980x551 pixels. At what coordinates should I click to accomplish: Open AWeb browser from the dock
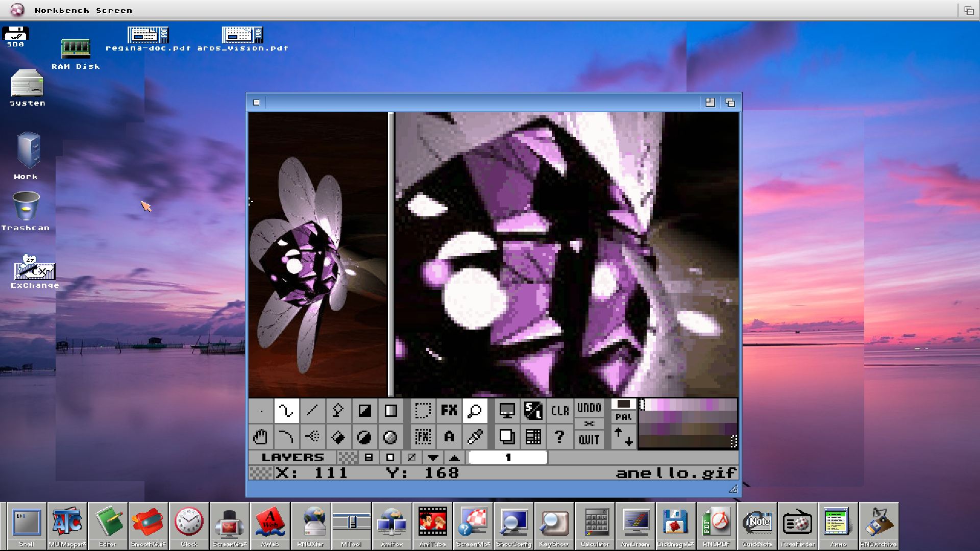tap(270, 523)
